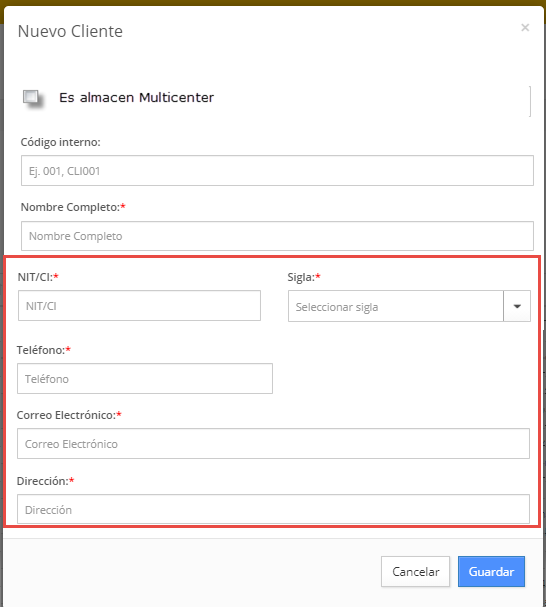Click the 'Seleccionar sigla' combo box
Image resolution: width=546 pixels, height=607 pixels.
(x=396, y=306)
